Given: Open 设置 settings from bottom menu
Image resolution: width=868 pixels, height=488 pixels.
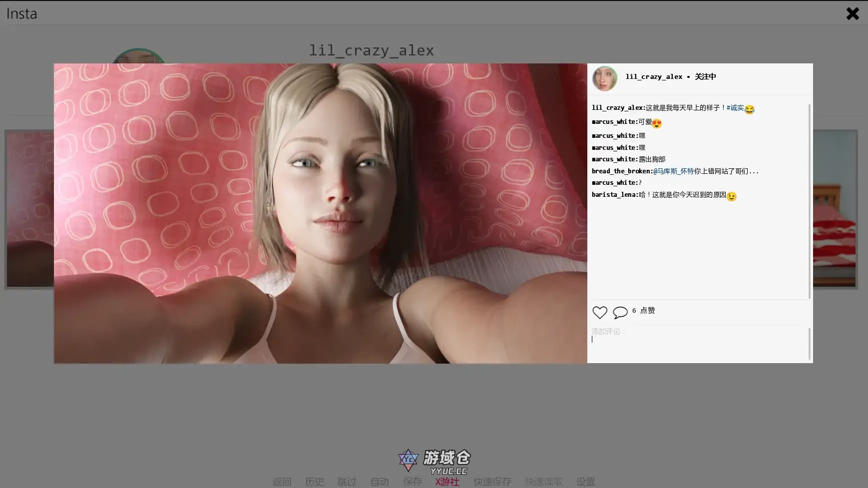Looking at the screenshot, I should (585, 482).
